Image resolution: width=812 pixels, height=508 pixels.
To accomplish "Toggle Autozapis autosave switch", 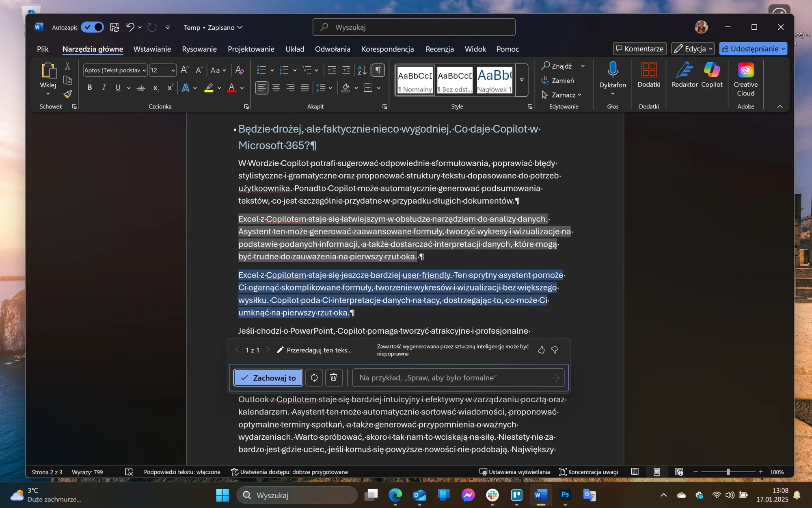I will pyautogui.click(x=93, y=27).
